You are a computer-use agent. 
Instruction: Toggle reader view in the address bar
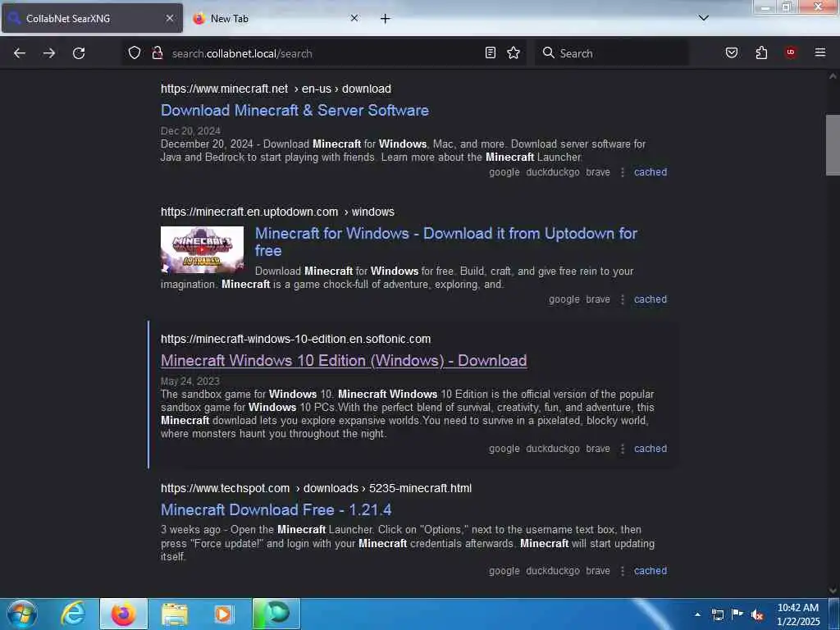coord(491,53)
